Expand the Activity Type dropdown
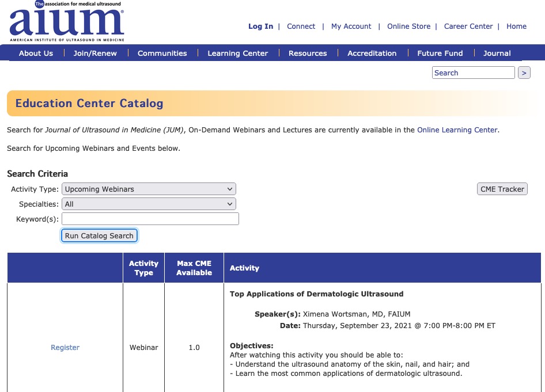 149,189
